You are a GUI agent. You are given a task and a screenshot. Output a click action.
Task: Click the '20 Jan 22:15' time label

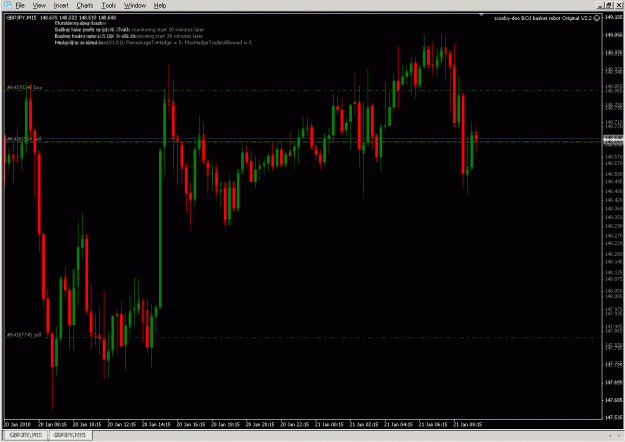click(x=295, y=424)
